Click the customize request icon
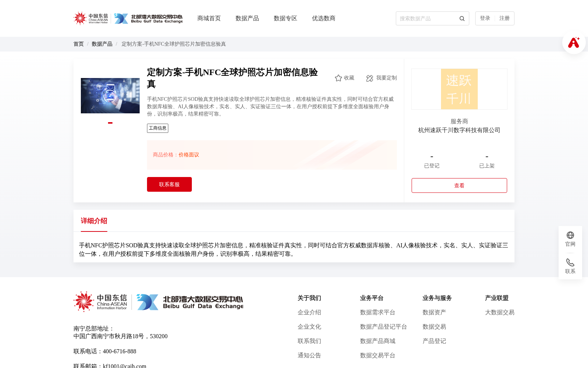Screen dimensions: 588x368 [370, 78]
